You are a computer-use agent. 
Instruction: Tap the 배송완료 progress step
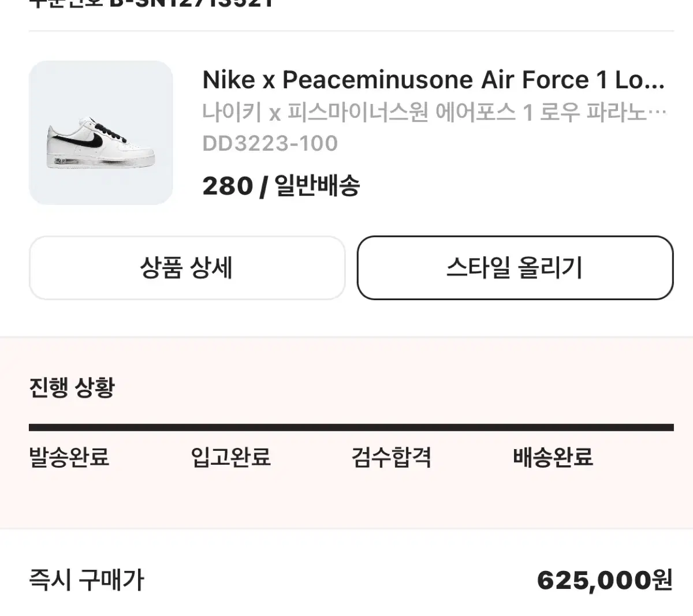tap(553, 457)
